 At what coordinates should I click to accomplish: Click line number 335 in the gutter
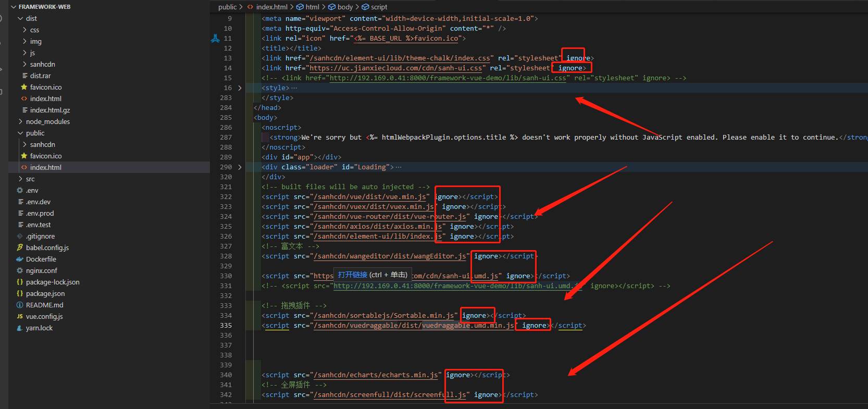(226, 326)
